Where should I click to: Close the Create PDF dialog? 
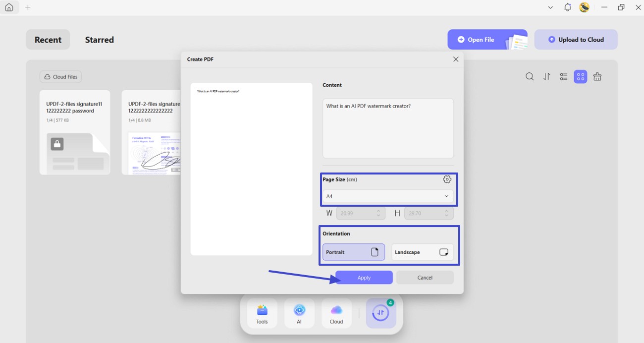coord(456,59)
